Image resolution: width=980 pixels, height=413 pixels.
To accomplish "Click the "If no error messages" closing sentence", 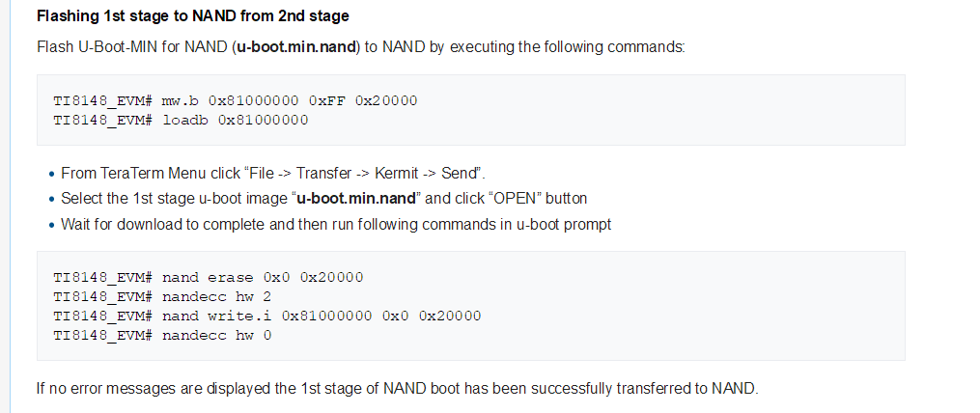I will [x=398, y=389].
